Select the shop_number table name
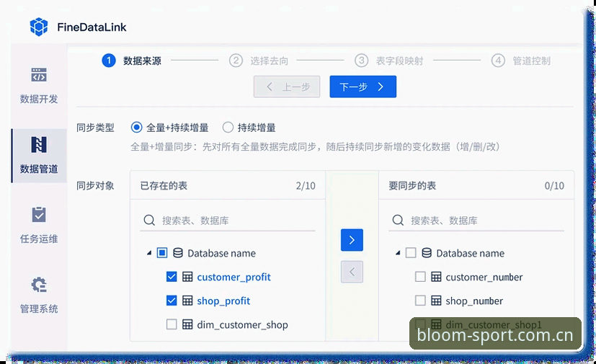This screenshot has width=596, height=364. click(474, 301)
